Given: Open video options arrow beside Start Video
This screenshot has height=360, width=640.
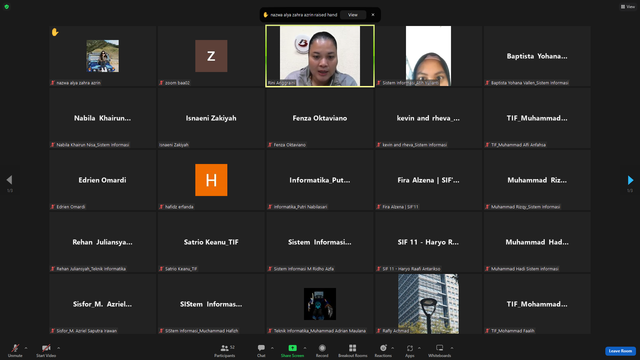Looking at the screenshot, I should [x=59, y=348].
